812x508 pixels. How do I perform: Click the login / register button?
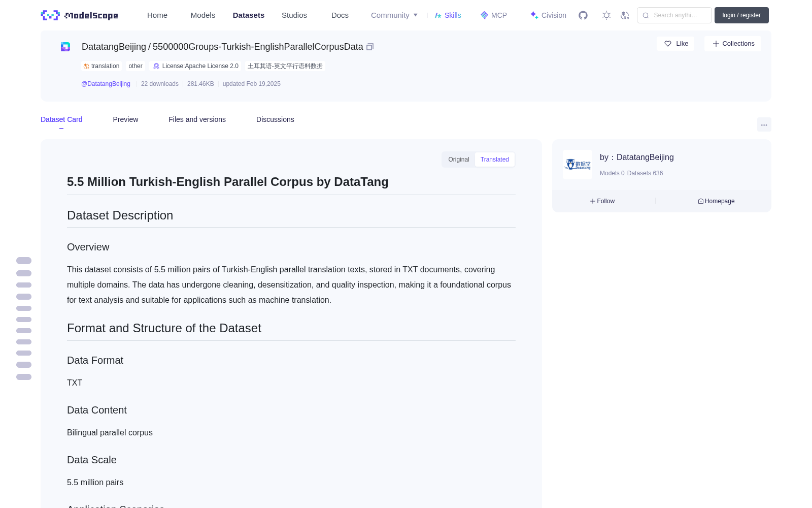point(741,15)
